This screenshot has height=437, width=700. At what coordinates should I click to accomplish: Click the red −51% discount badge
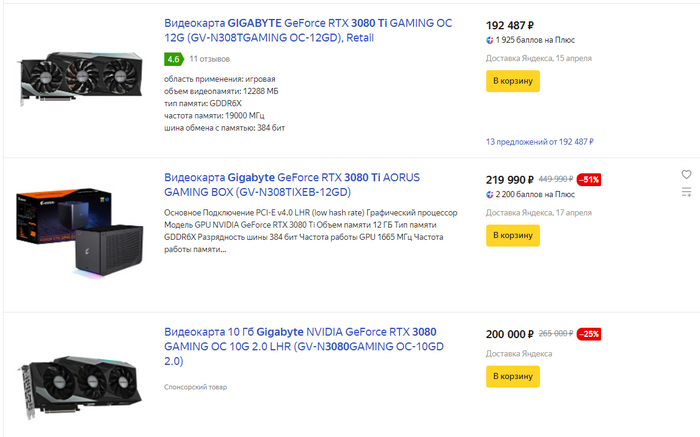588,179
